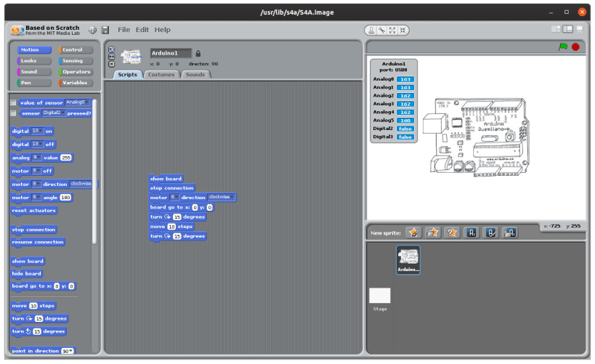The height and width of the screenshot is (364, 595).
Task: Click move 10 steps block in script
Action: tap(171, 227)
